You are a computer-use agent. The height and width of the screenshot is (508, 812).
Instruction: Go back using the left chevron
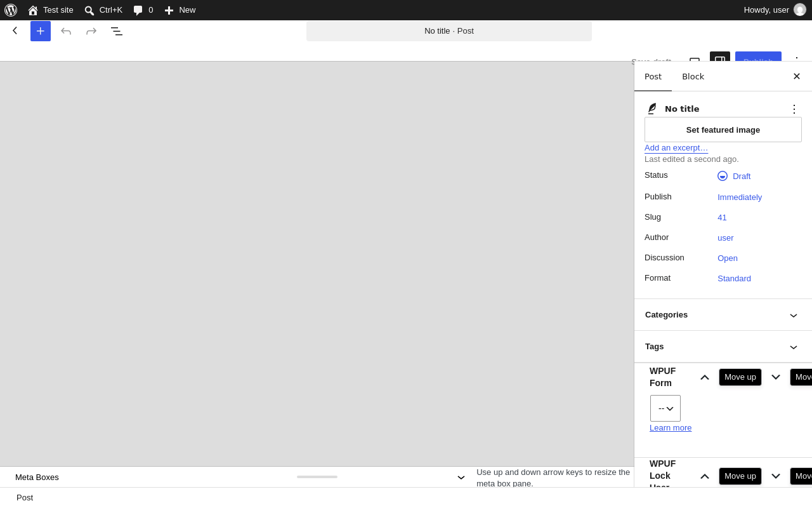click(15, 30)
